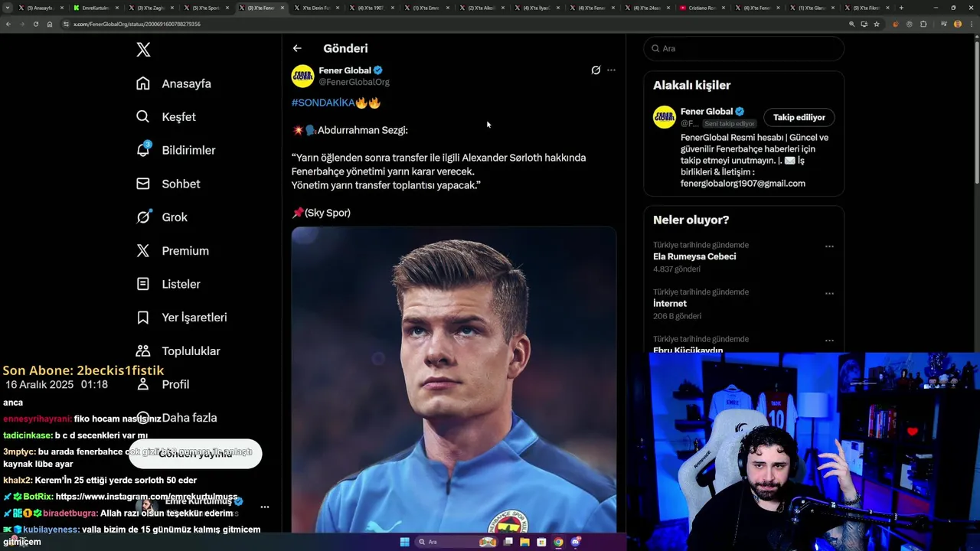Toggle the Takip ediliyor follow button
980x551 pixels.
click(799, 117)
